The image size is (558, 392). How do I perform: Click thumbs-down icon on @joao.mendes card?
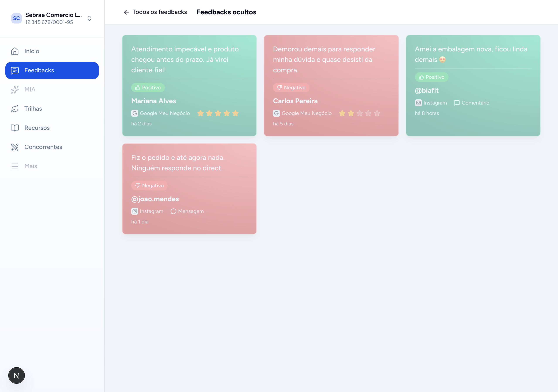point(138,186)
